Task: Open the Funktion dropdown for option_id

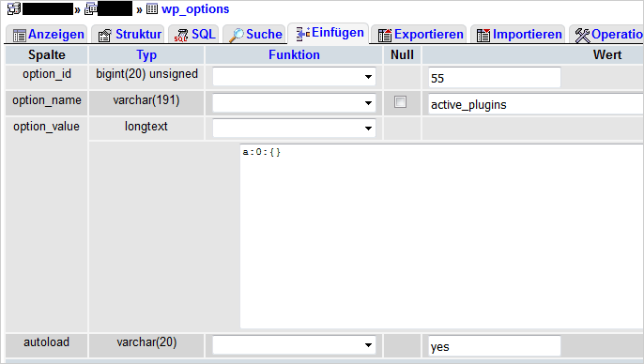Action: click(294, 77)
